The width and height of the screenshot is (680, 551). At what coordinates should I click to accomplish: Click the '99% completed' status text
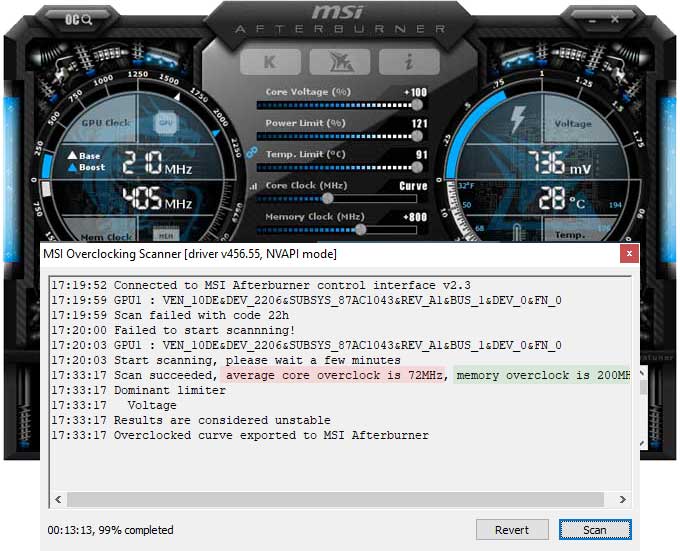point(136,530)
